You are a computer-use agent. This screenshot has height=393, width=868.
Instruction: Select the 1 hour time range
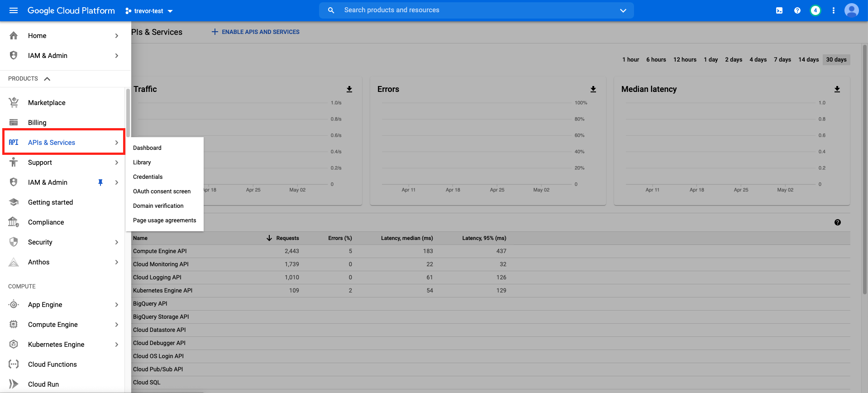point(630,60)
